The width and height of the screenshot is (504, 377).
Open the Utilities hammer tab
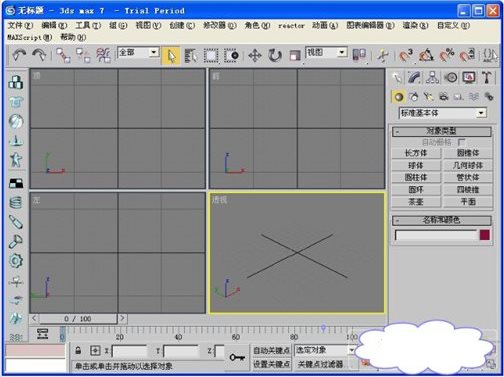pyautogui.click(x=487, y=78)
